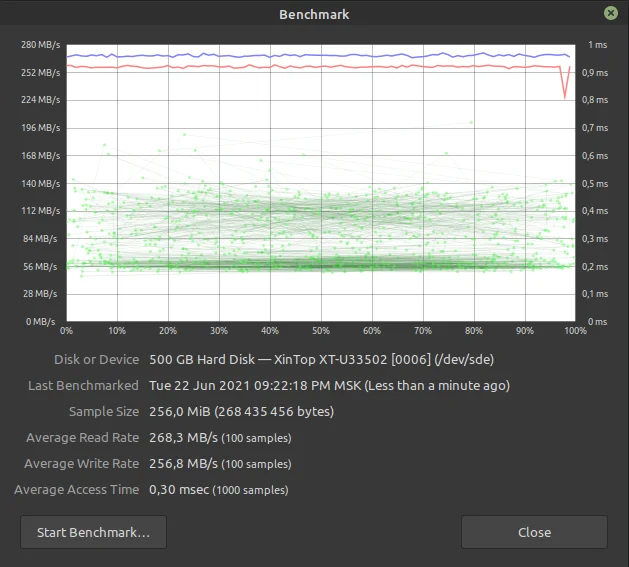Click the 0,1 ms axis label
The width and height of the screenshot is (629, 567).
[595, 294]
